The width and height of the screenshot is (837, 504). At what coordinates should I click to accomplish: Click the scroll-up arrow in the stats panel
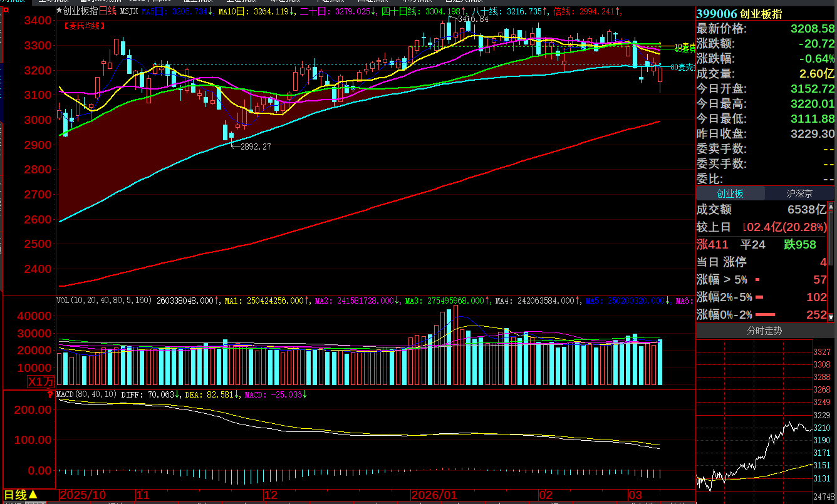tap(831, 206)
